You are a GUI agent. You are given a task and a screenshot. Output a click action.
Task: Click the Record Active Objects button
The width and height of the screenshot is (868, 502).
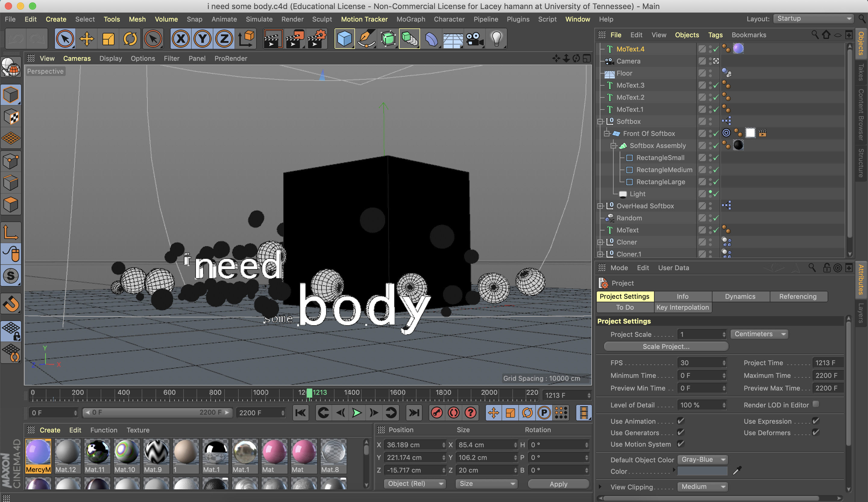pyautogui.click(x=437, y=413)
